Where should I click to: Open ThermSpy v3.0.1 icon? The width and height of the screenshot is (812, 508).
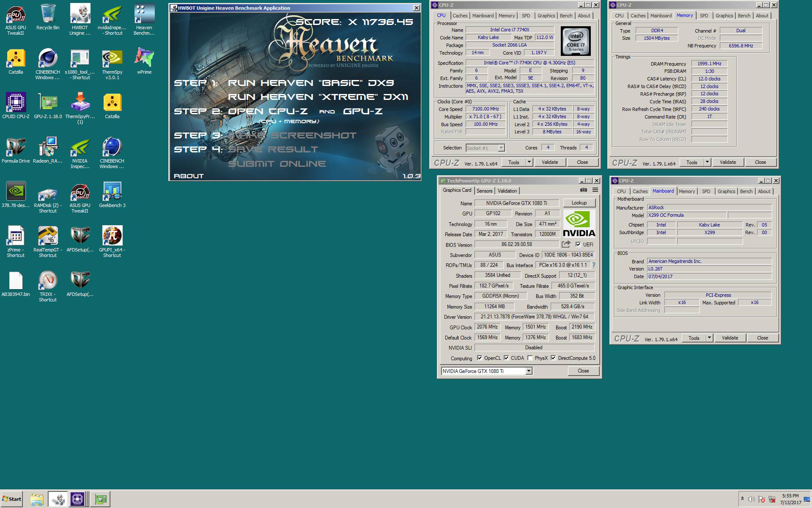112,64
